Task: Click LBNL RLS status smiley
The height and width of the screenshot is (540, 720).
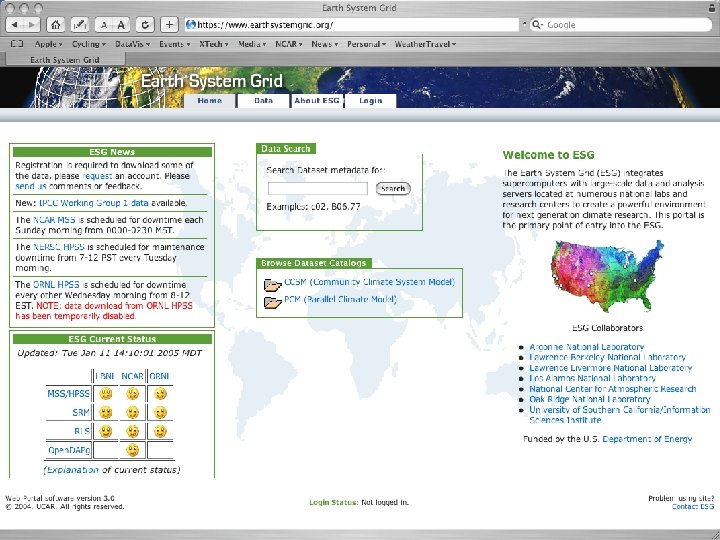Action: click(106, 431)
